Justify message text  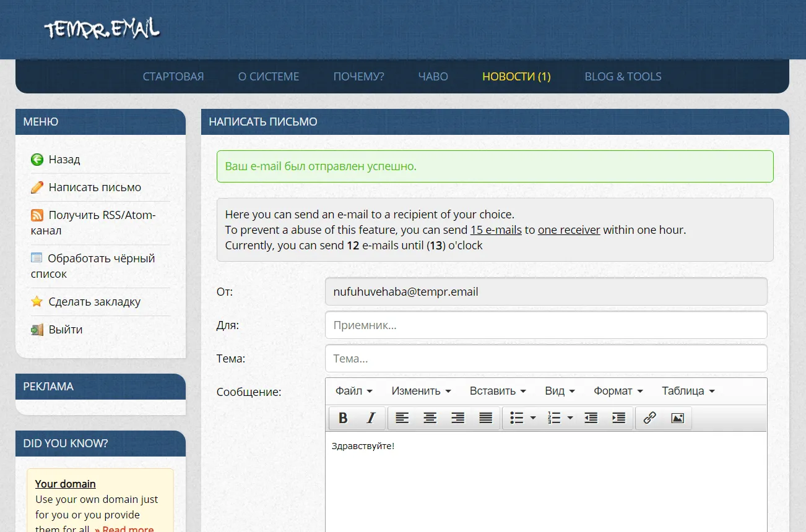click(x=486, y=418)
